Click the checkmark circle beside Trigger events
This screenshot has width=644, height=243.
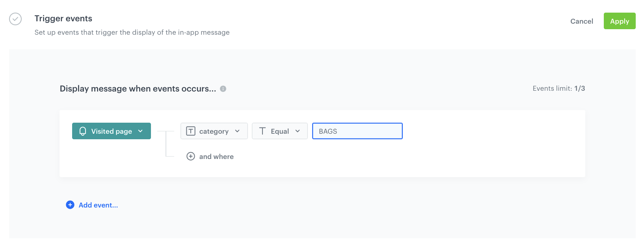coord(15,19)
